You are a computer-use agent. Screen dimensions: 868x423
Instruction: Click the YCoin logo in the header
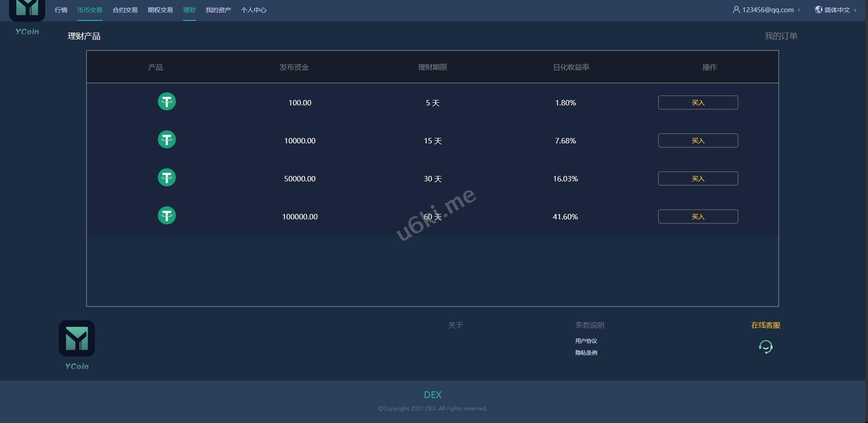(x=27, y=10)
